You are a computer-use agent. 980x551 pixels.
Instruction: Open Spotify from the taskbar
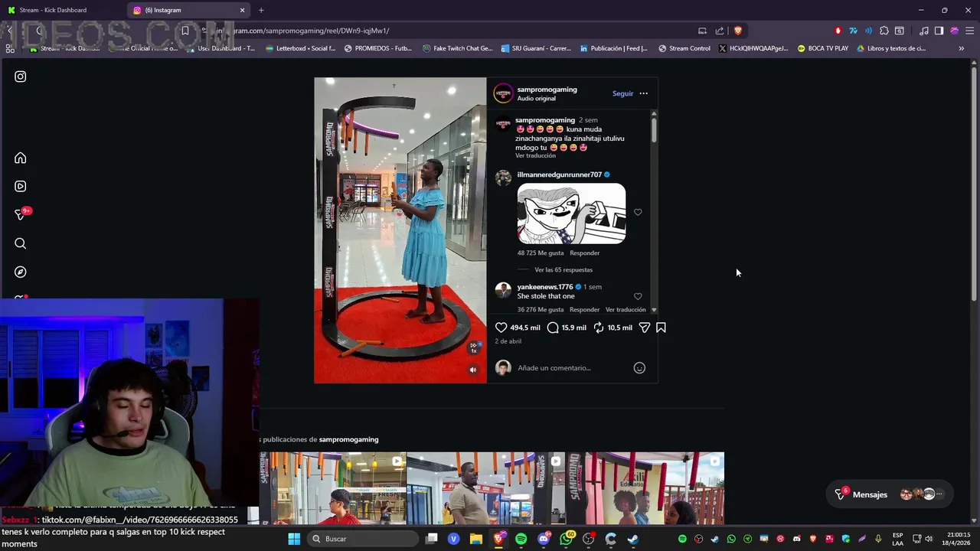coord(521,539)
